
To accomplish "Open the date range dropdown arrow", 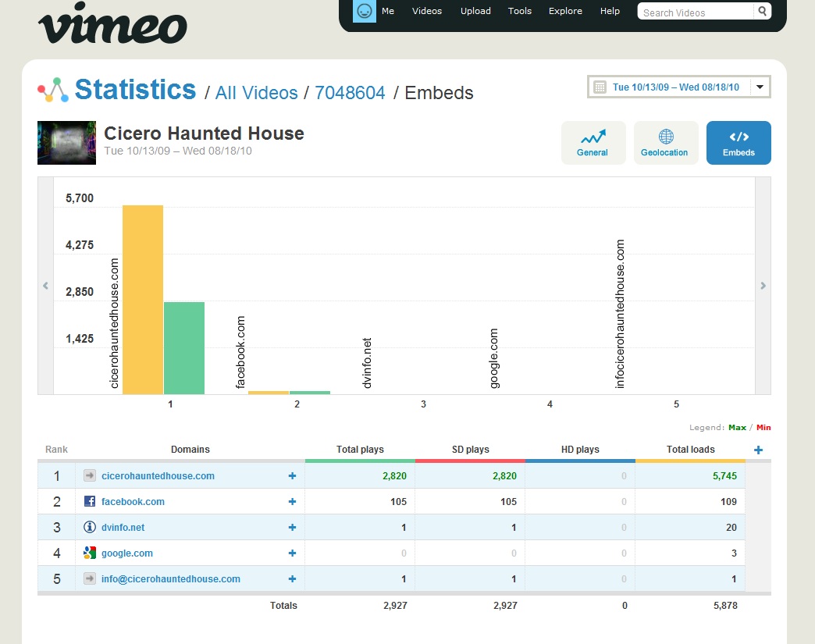I will (760, 87).
